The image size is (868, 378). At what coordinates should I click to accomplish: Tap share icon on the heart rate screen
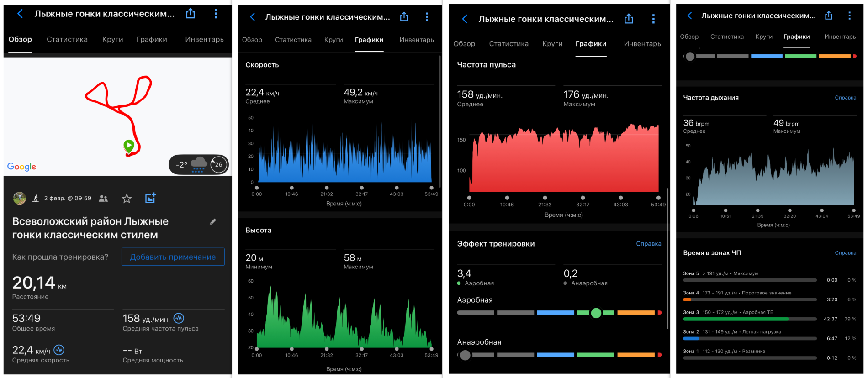coord(629,19)
